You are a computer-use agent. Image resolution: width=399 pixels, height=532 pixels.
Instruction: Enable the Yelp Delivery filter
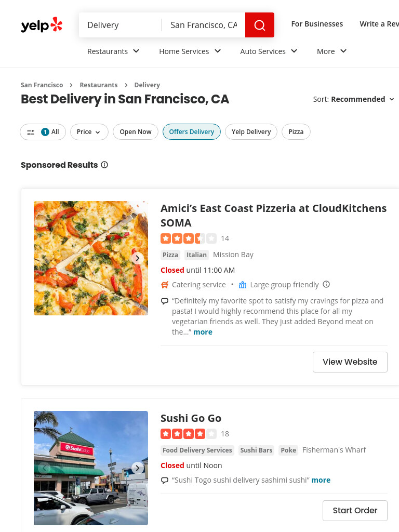(x=251, y=132)
